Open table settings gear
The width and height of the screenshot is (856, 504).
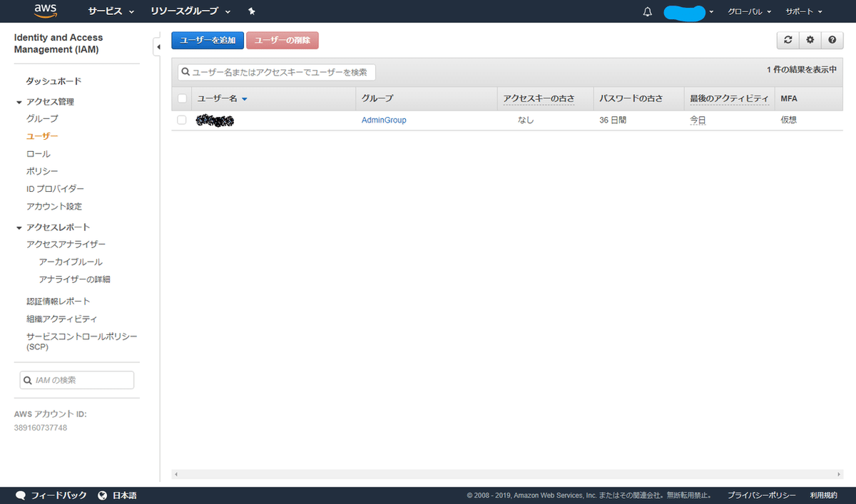click(x=810, y=40)
